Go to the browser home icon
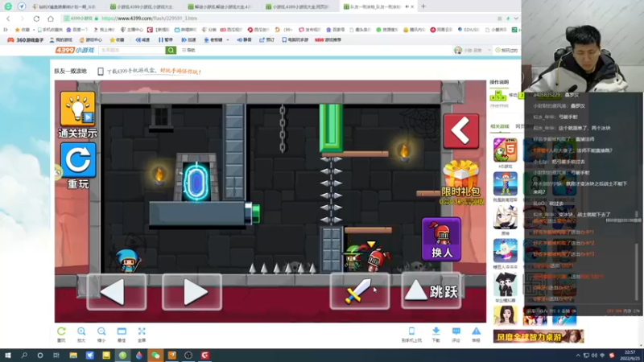644x362 pixels. click(x=51, y=19)
